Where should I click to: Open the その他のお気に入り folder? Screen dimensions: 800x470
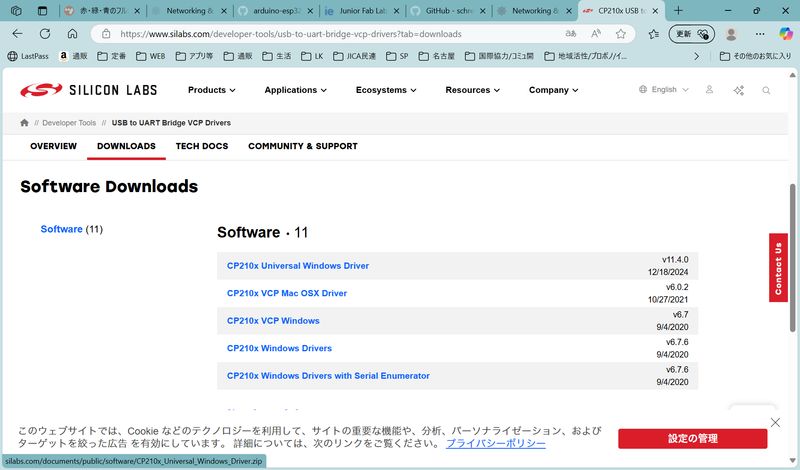point(755,56)
